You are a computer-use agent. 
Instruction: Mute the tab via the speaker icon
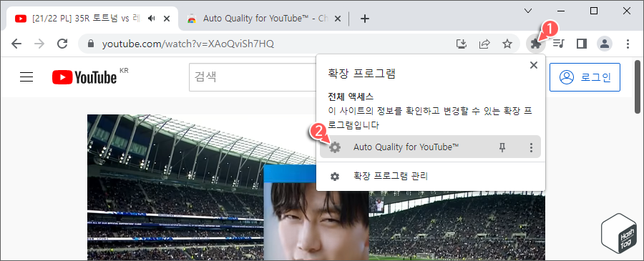pos(152,19)
